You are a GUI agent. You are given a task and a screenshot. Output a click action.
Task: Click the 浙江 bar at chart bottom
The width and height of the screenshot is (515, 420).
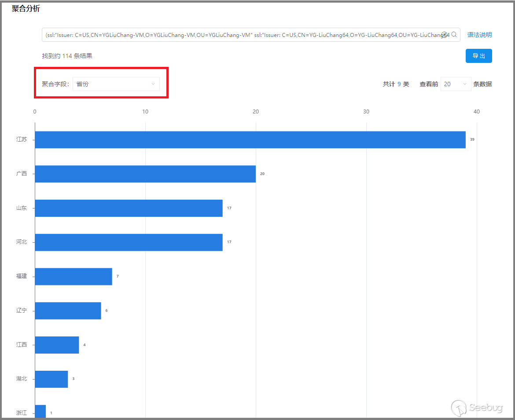click(40, 412)
